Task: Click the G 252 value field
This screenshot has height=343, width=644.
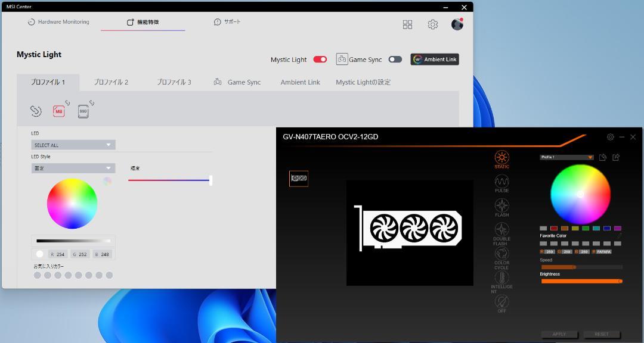Action: coord(80,254)
